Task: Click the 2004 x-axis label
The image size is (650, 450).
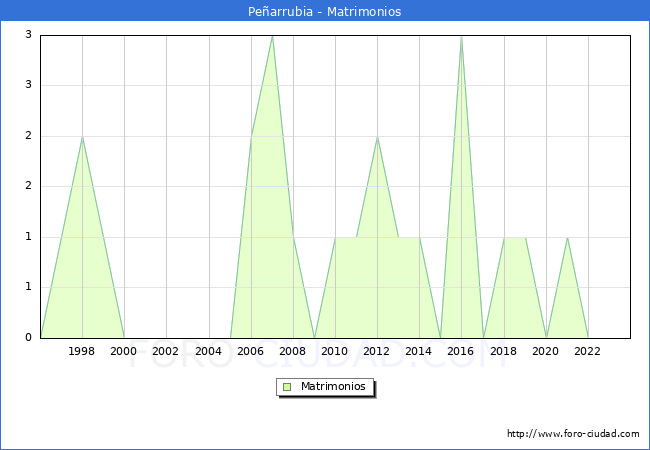Action: pyautogui.click(x=208, y=351)
